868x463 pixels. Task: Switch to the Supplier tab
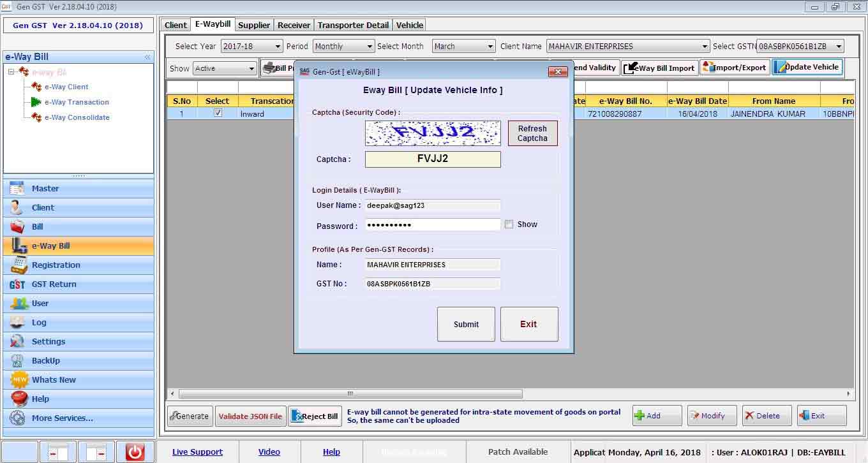pos(254,26)
